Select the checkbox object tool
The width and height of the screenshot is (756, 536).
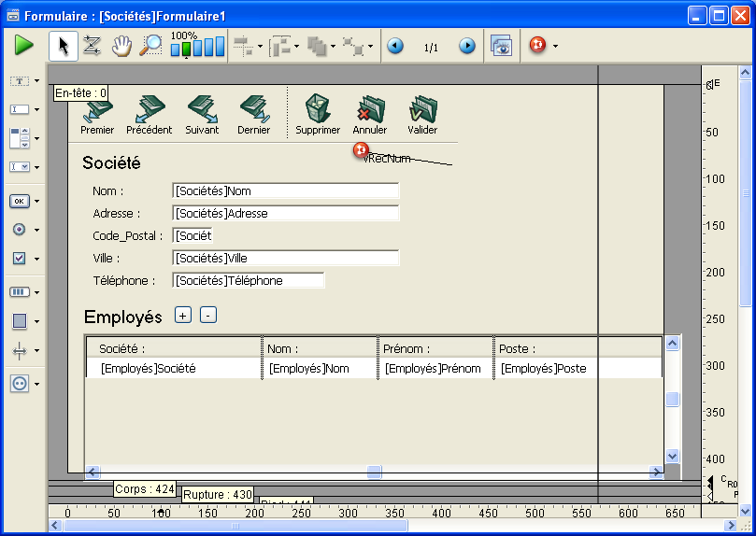[20, 258]
